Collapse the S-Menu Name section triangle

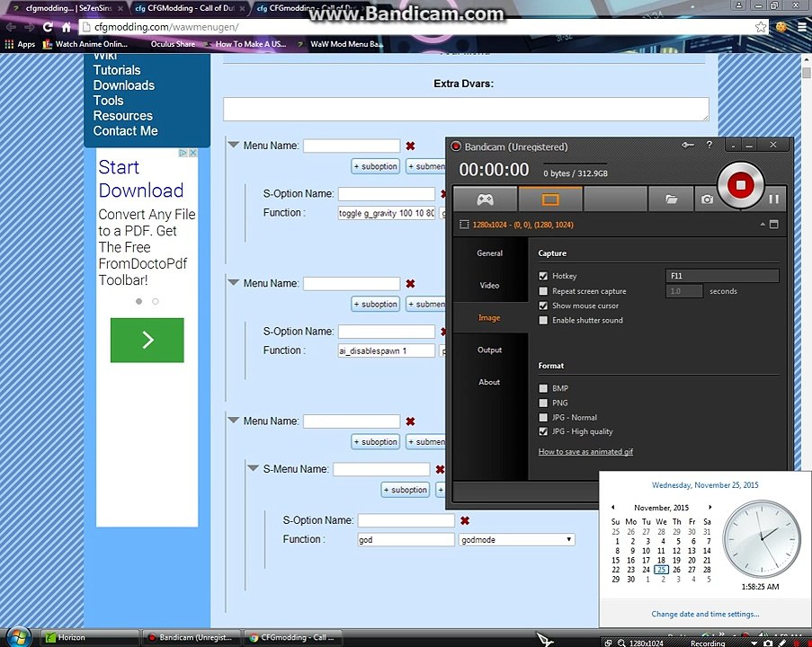click(254, 468)
